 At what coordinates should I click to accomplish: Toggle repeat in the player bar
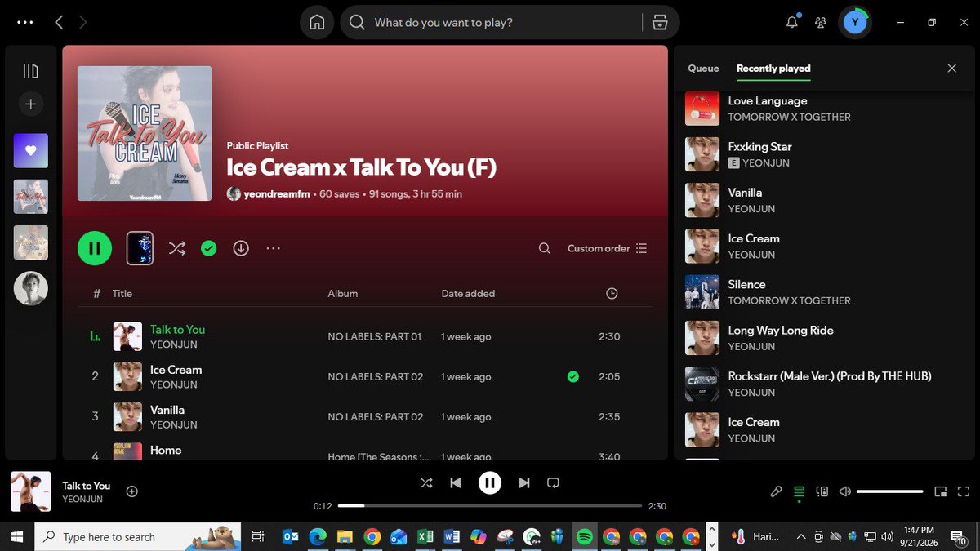click(x=553, y=482)
